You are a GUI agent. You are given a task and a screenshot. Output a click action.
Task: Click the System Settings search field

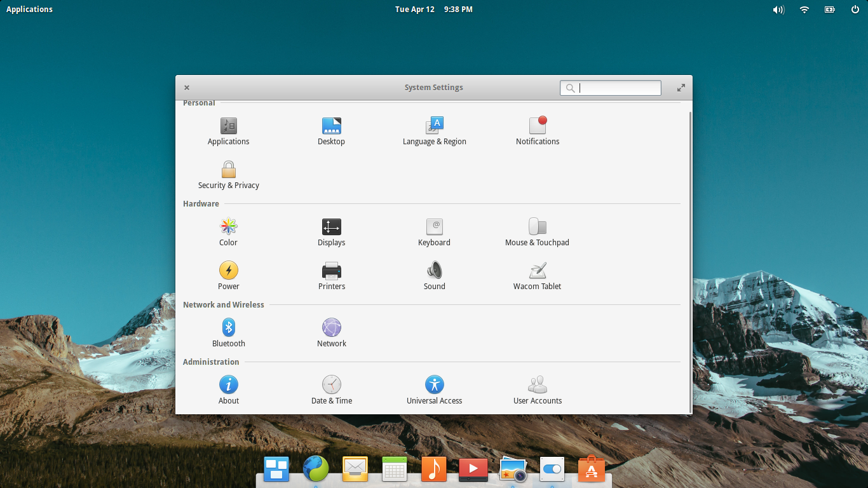pyautogui.click(x=611, y=88)
